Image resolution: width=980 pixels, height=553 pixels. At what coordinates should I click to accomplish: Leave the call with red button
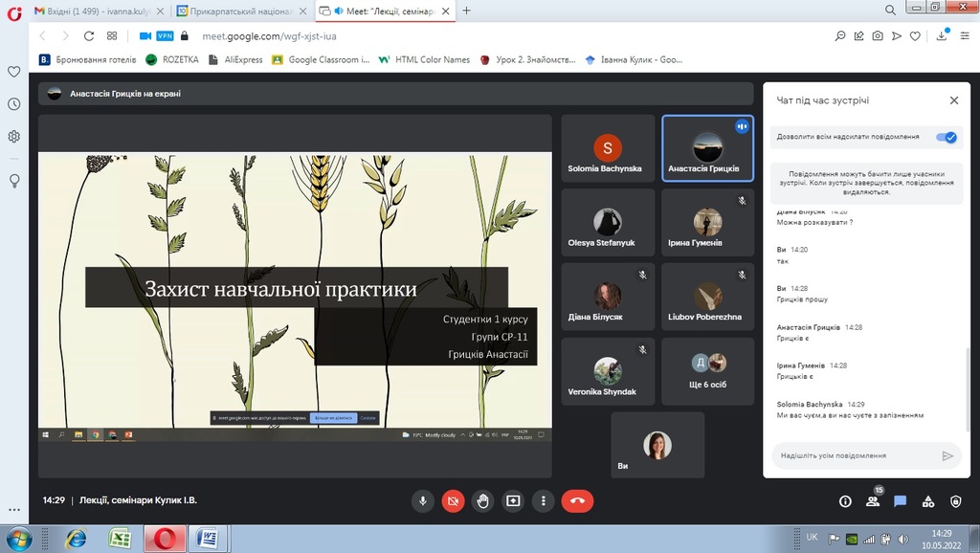coord(577,500)
